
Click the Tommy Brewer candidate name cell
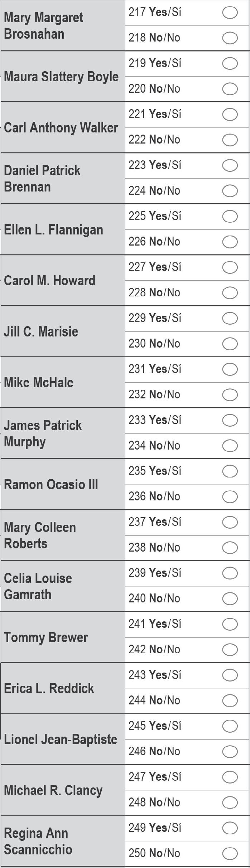click(x=63, y=637)
